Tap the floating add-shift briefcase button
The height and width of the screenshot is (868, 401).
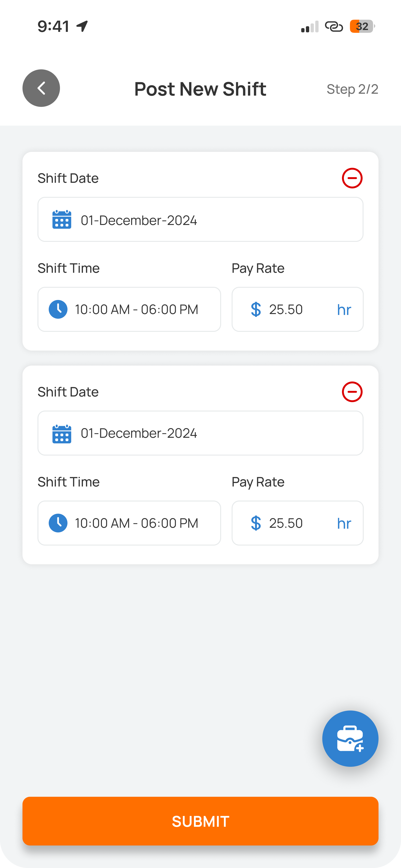point(350,739)
